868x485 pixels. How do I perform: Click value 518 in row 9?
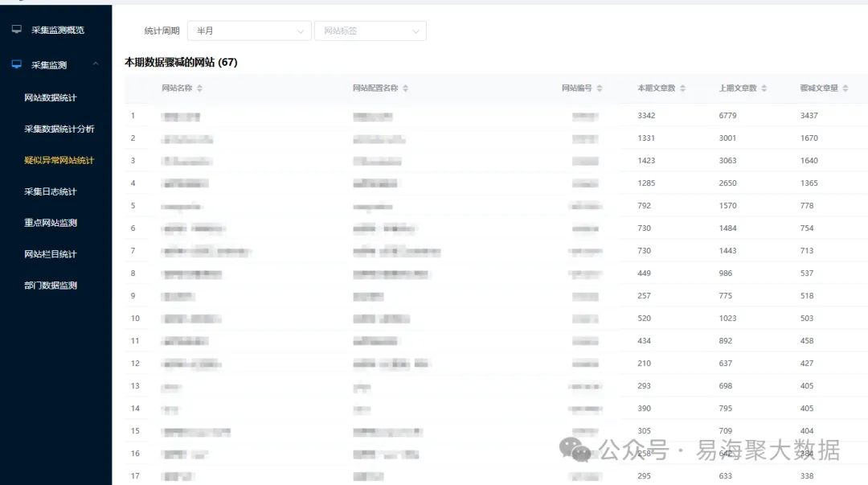coord(807,295)
